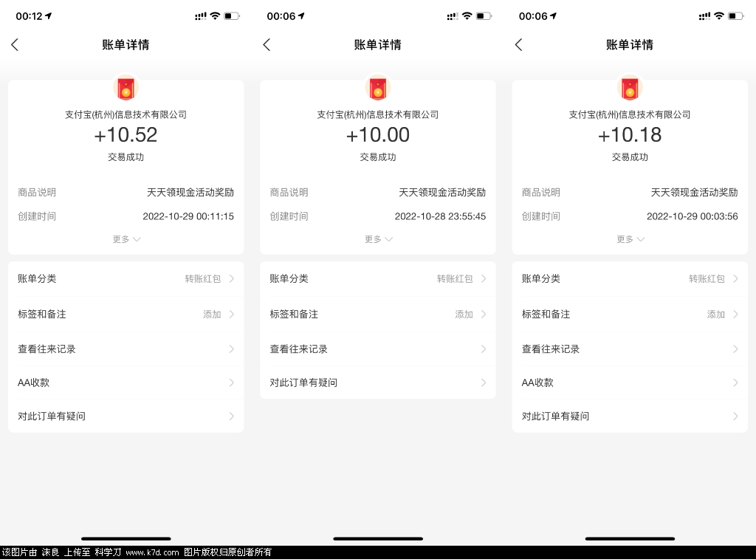The width and height of the screenshot is (756, 559).
Task: Open 对此订单有疑问 in the +10.52 bill
Action: click(x=126, y=416)
